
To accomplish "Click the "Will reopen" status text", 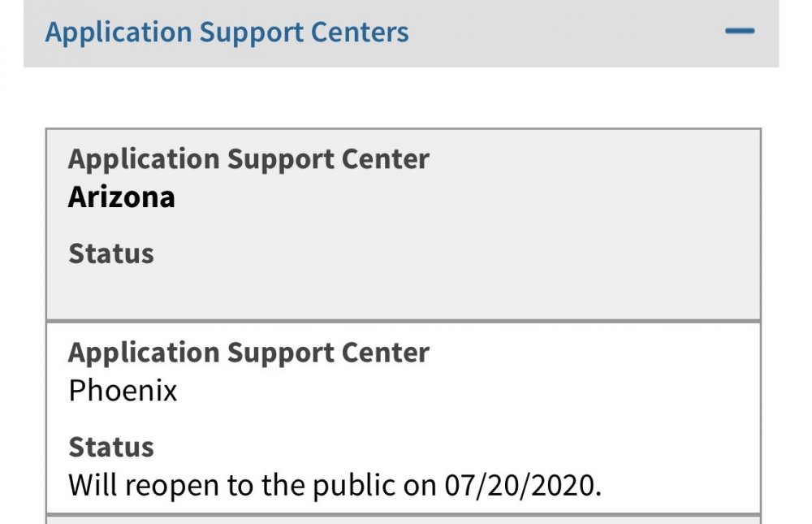I will [x=140, y=485].
